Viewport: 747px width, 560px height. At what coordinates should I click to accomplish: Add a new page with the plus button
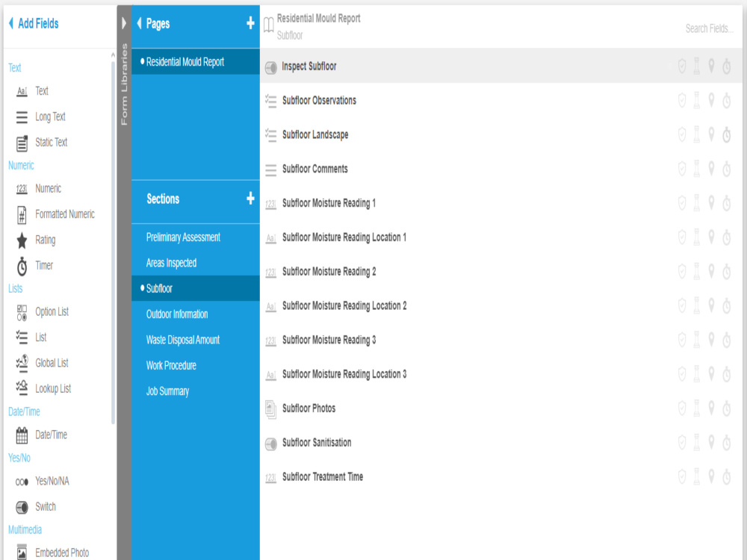click(x=250, y=23)
